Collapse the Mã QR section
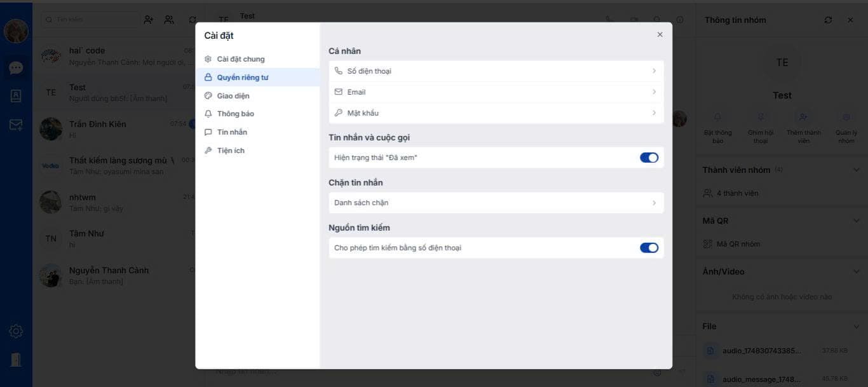This screenshot has height=387, width=868. point(855,221)
